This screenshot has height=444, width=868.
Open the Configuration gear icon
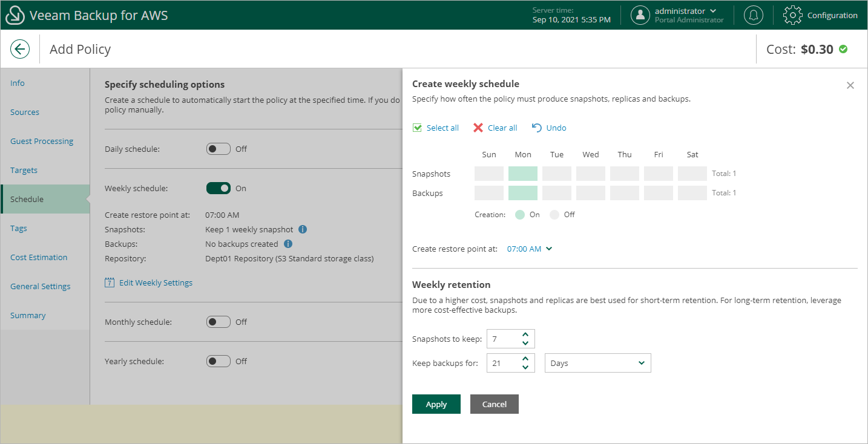click(792, 15)
